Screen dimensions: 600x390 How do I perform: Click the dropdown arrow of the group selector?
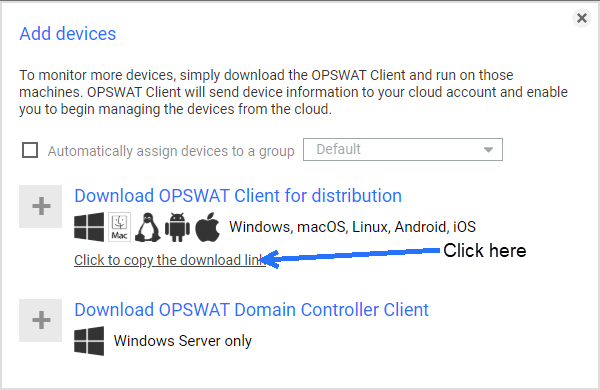[x=488, y=150]
